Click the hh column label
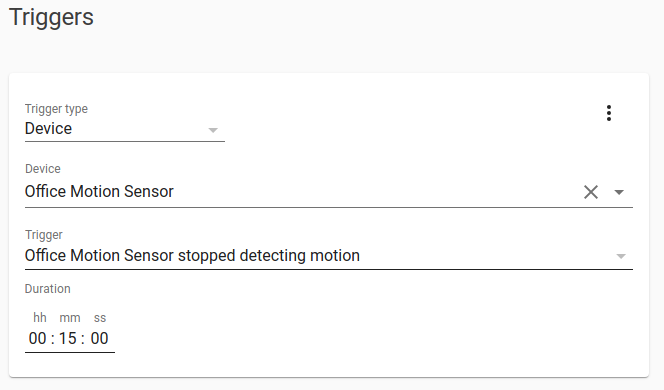Screen dimensions: 664x390 tap(40, 318)
